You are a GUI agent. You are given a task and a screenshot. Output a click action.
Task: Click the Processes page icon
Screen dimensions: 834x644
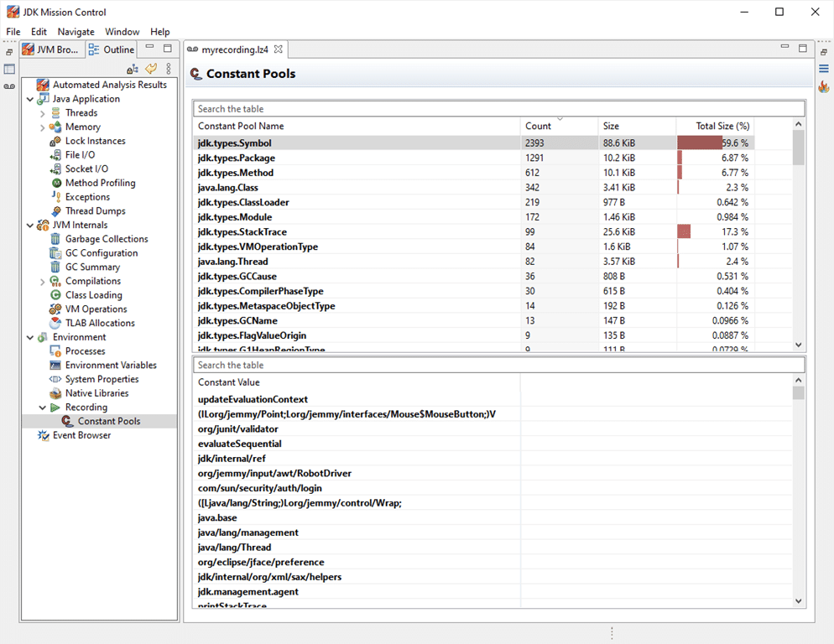pyautogui.click(x=55, y=351)
